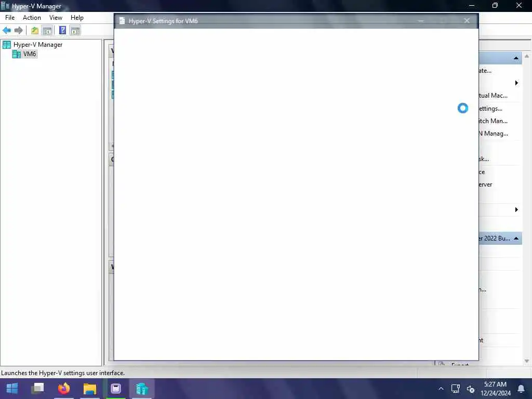Restore down the Hyper-V Manager window
This screenshot has width=532, height=399.
pyautogui.click(x=495, y=6)
